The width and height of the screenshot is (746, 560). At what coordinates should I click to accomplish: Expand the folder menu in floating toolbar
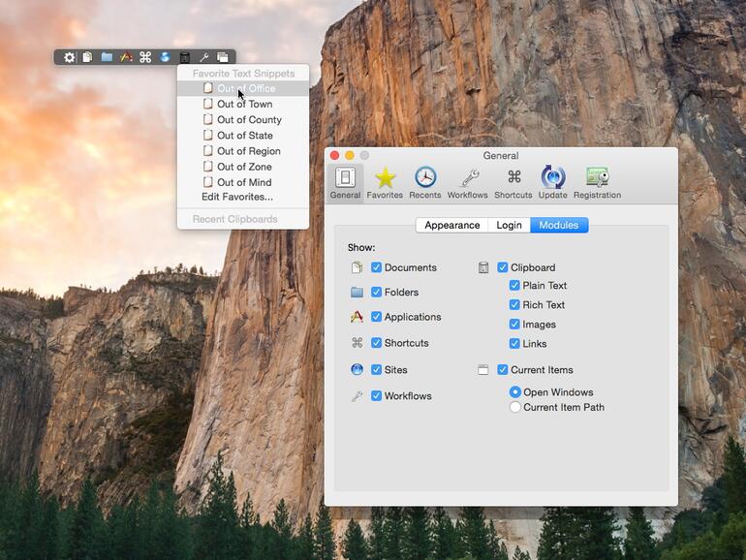pyautogui.click(x=107, y=57)
